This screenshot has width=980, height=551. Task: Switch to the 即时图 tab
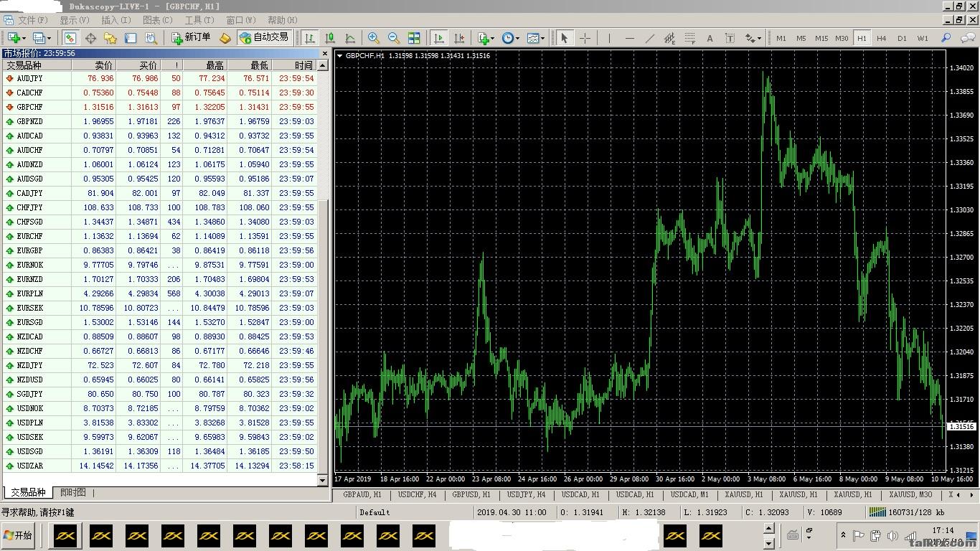pyautogui.click(x=72, y=492)
